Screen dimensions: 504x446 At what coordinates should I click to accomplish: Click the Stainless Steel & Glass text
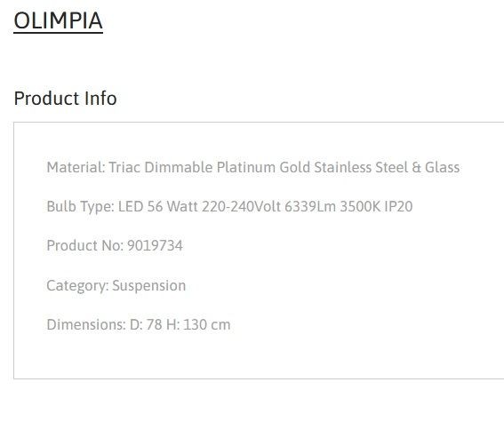[387, 167]
